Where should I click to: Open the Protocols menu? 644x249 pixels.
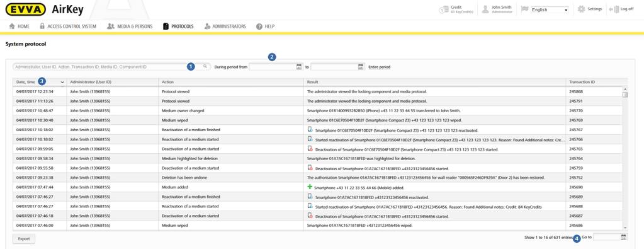pyautogui.click(x=178, y=26)
